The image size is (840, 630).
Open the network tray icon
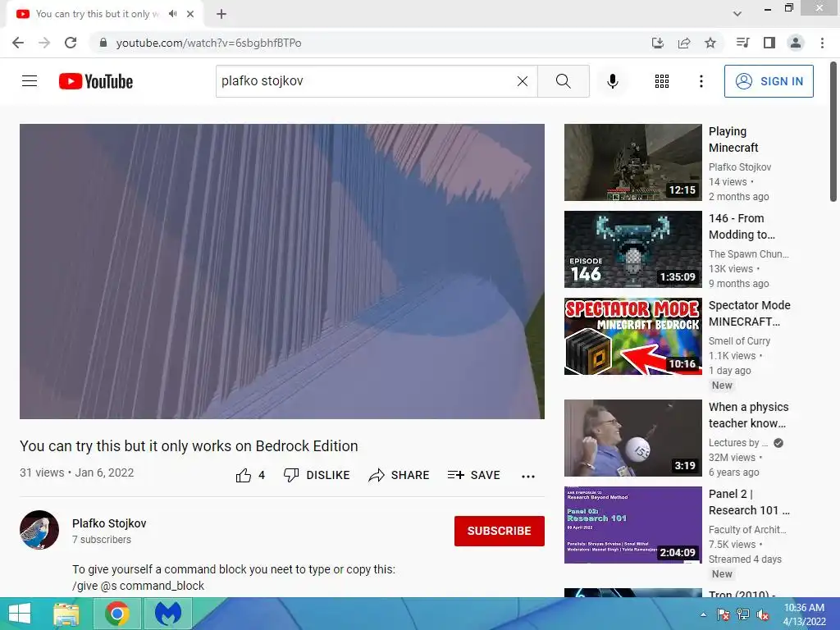[743, 614]
